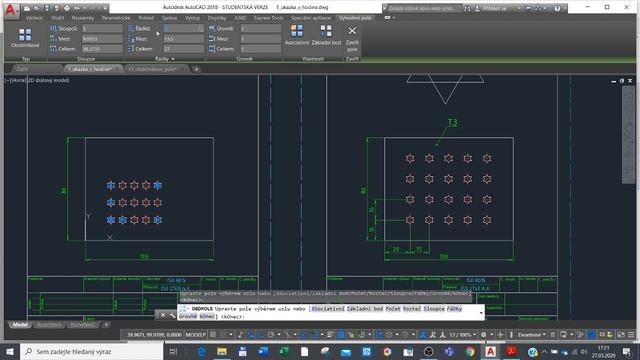This screenshot has height=360, width=640.
Task: Toggle object snap tracking in status bar
Action: tap(304, 335)
